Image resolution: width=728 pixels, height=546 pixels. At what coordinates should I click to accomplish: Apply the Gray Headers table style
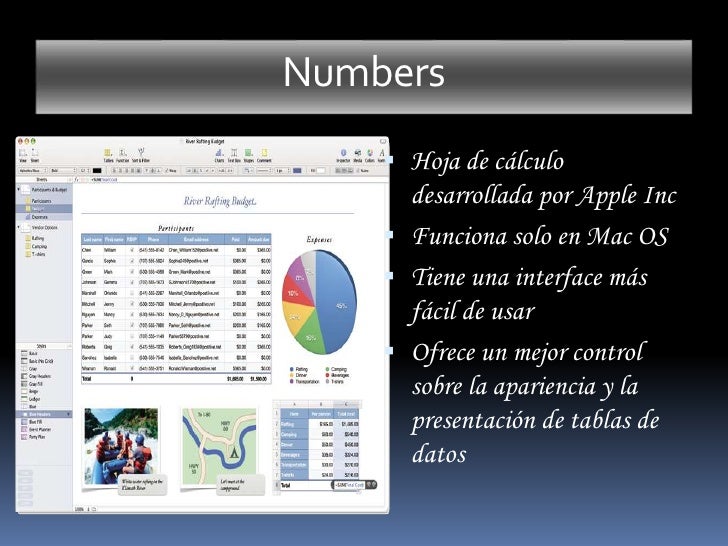(x=36, y=376)
